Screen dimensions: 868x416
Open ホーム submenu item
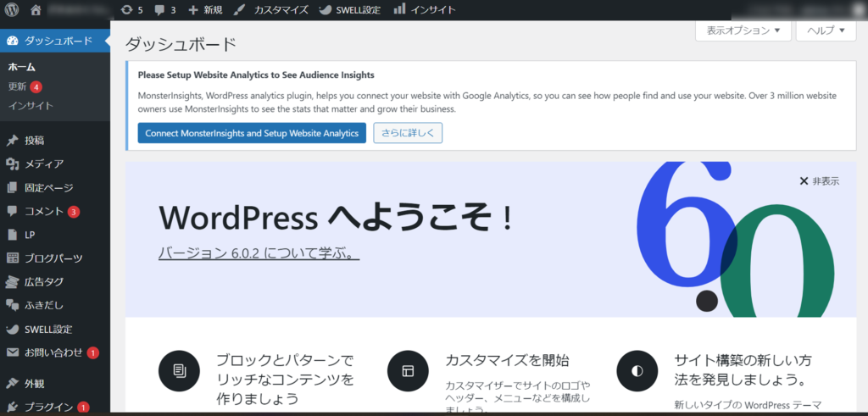click(x=21, y=67)
